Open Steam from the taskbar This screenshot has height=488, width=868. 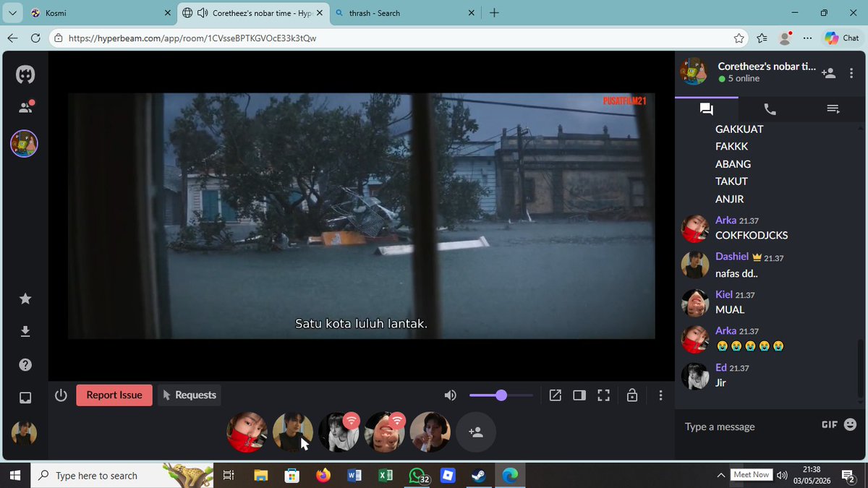479,476
